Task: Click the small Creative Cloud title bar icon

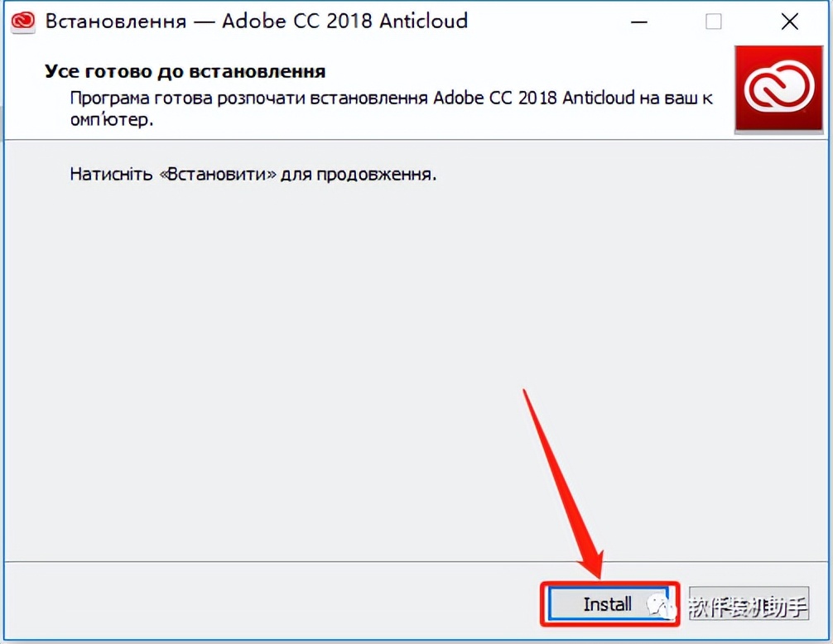Action: coord(23,22)
